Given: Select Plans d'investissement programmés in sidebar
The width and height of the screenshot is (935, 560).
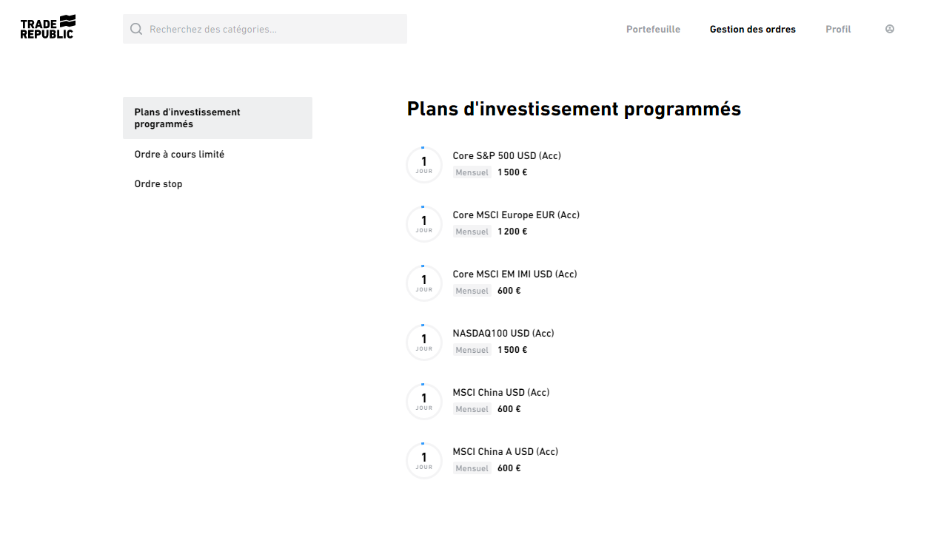Looking at the screenshot, I should (218, 118).
